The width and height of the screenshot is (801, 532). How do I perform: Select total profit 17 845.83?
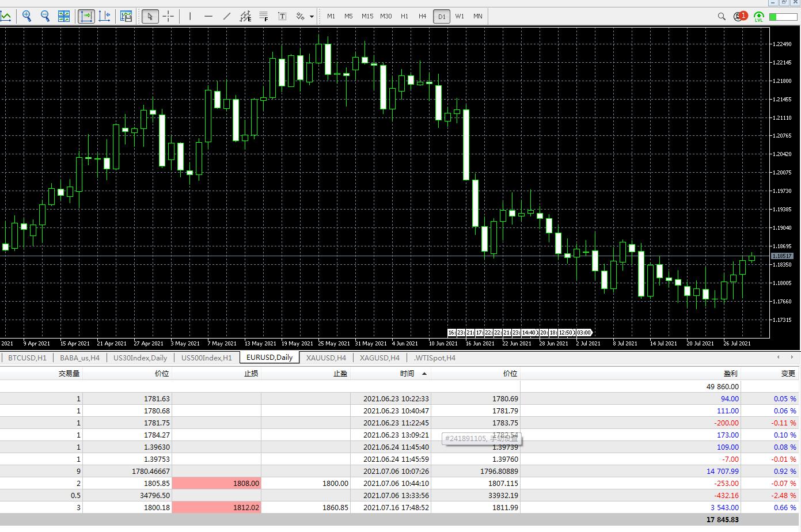coord(722,519)
